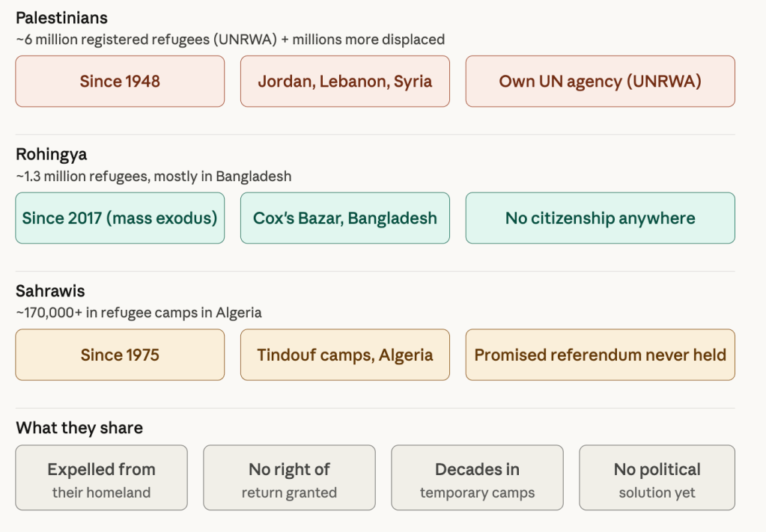Click the 'Promised referendum never held' card
The height and width of the screenshot is (532, 766).
[600, 355]
